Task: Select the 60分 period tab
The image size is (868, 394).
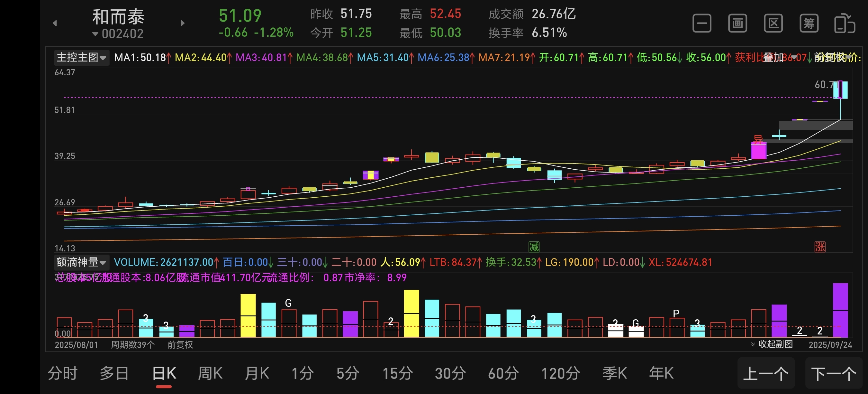Action: (x=503, y=373)
